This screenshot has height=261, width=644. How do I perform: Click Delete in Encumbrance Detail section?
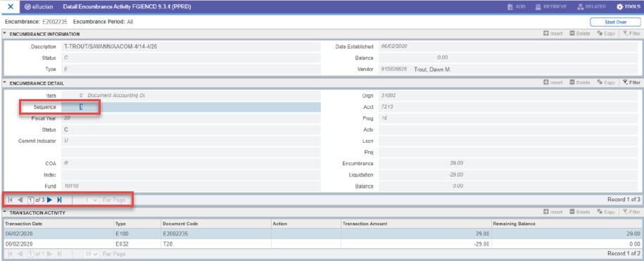[579, 82]
